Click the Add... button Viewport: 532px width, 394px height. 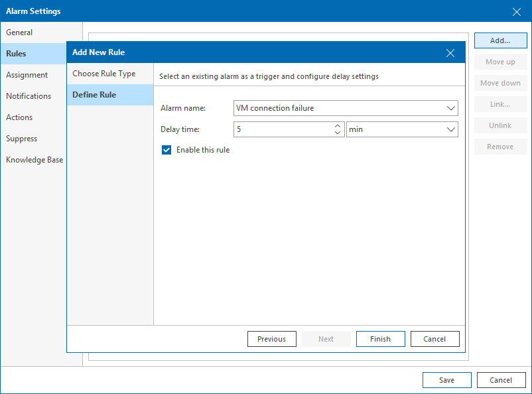[500, 40]
